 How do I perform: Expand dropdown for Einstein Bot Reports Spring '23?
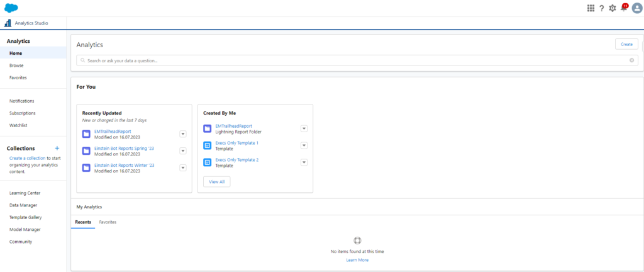(x=183, y=151)
